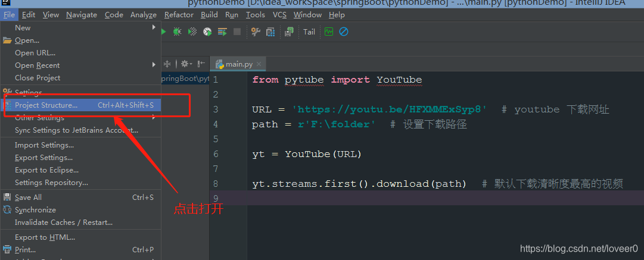Open the Window menu
Screen dimensions: 644x260
pos(307,15)
